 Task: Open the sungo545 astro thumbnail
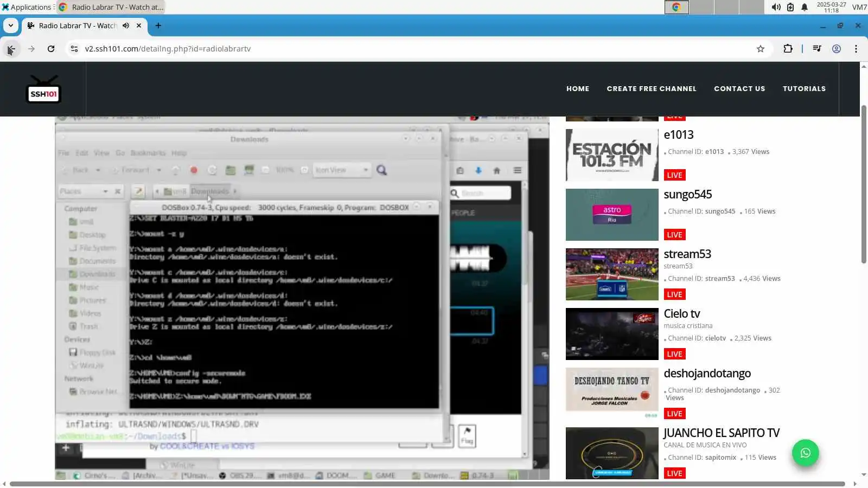point(612,215)
